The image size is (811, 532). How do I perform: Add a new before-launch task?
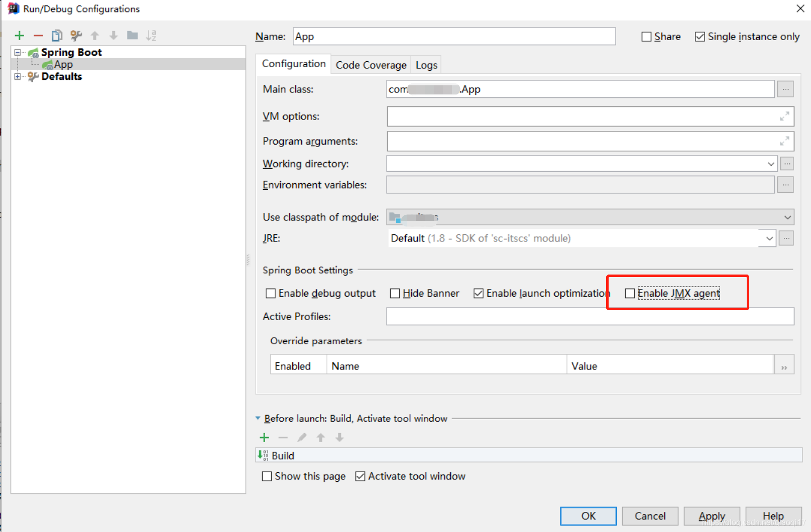264,437
